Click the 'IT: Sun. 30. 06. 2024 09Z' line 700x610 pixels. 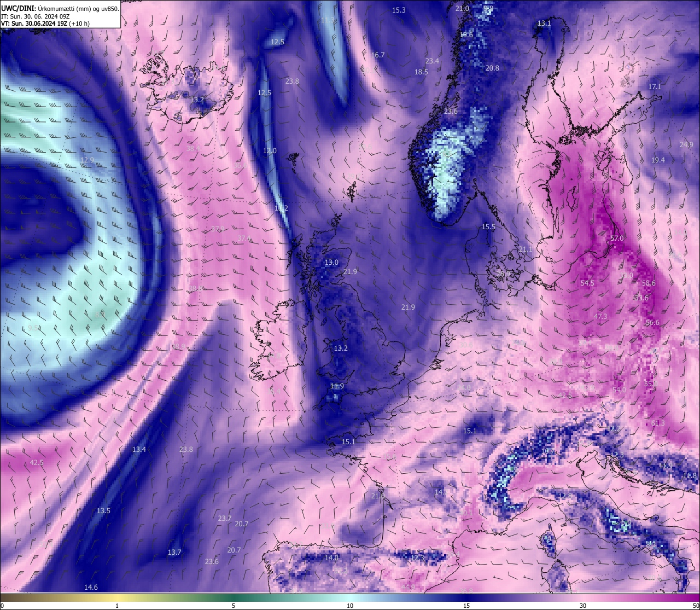click(x=36, y=16)
